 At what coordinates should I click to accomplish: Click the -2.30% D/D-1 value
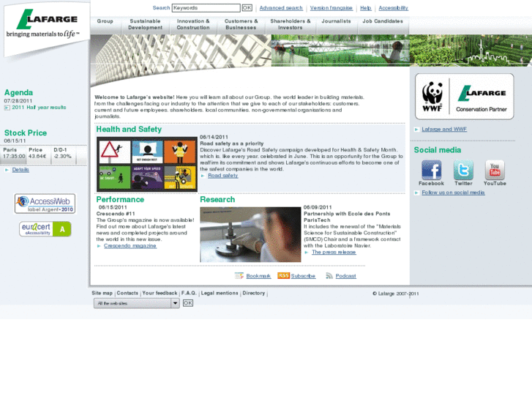[x=62, y=157]
